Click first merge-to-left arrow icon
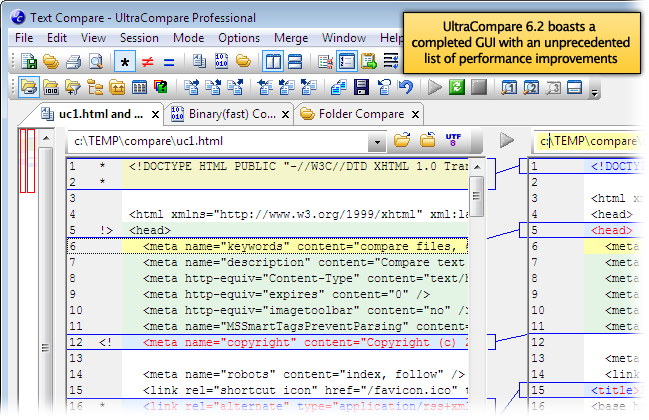This screenshot has width=649, height=420. click(265, 87)
